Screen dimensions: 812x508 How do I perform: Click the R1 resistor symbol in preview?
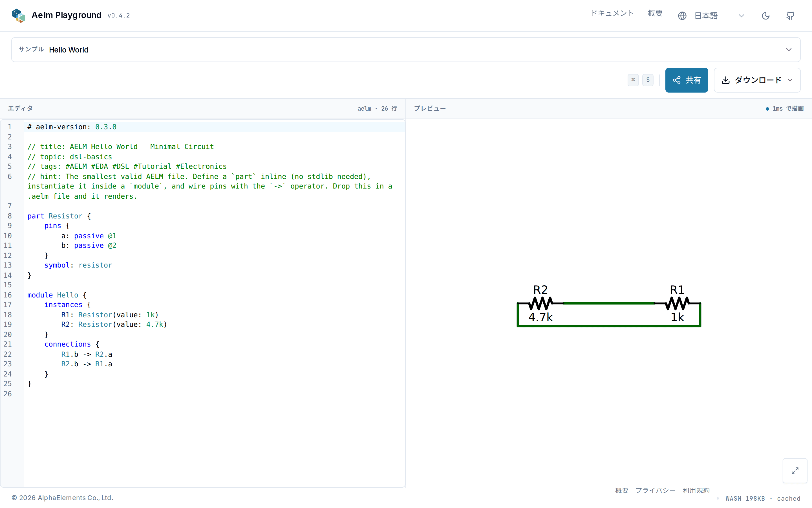click(x=677, y=303)
